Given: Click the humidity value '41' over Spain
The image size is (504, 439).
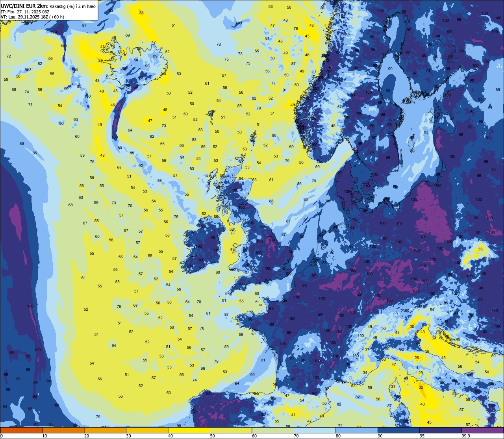Looking at the screenshot, I should pos(293,415).
